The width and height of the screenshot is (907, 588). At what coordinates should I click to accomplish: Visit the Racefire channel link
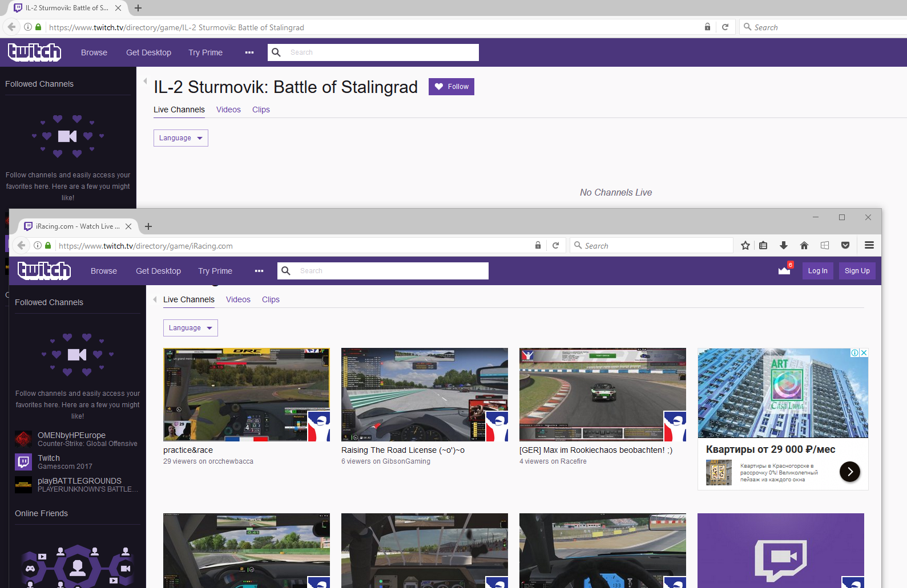(574, 461)
